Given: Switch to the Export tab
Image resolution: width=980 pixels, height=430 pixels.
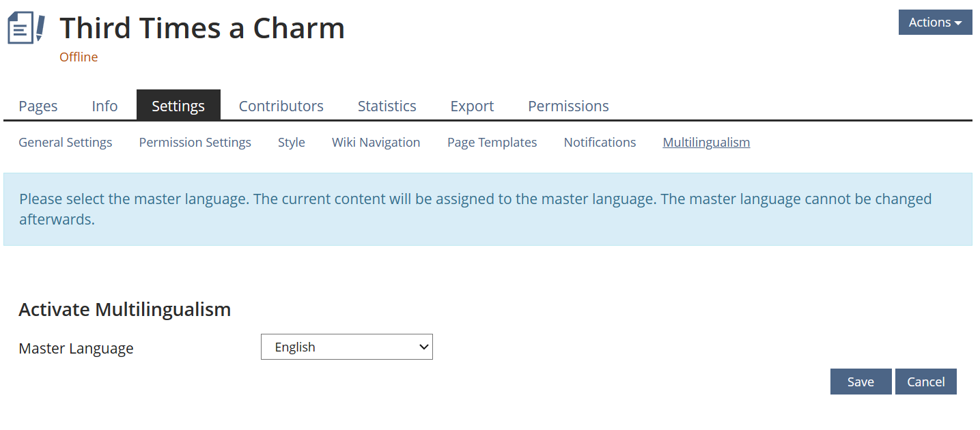Looking at the screenshot, I should point(472,106).
